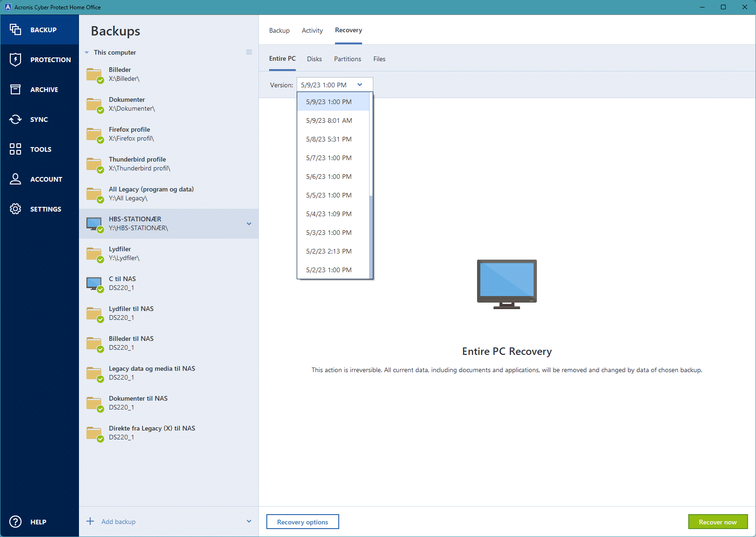
Task: Switch to the Activity tab
Action: [x=312, y=30]
